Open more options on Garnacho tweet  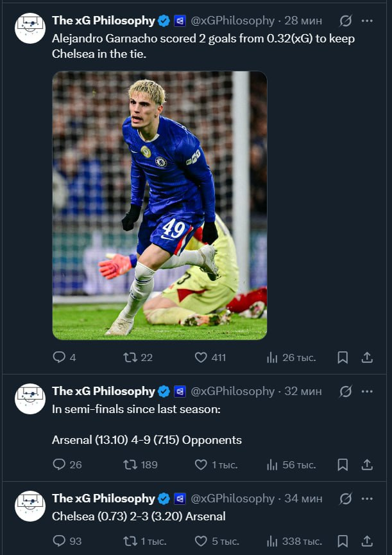click(367, 21)
